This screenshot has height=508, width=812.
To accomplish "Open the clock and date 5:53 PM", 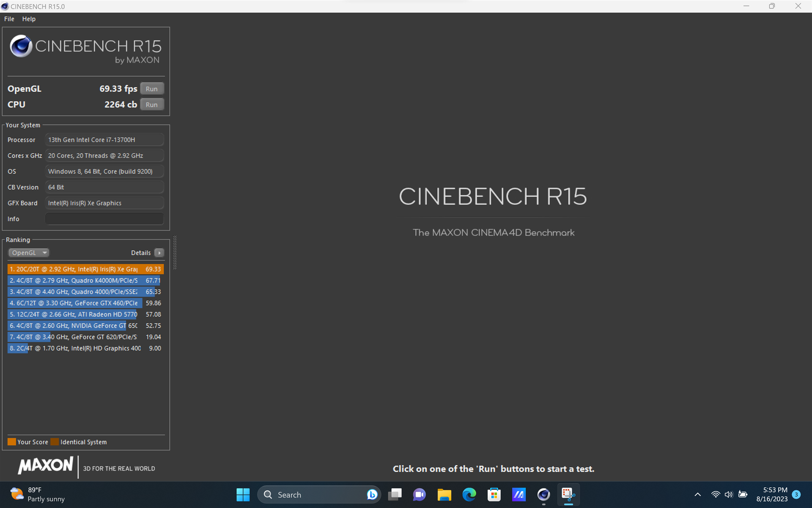I will pos(772,494).
